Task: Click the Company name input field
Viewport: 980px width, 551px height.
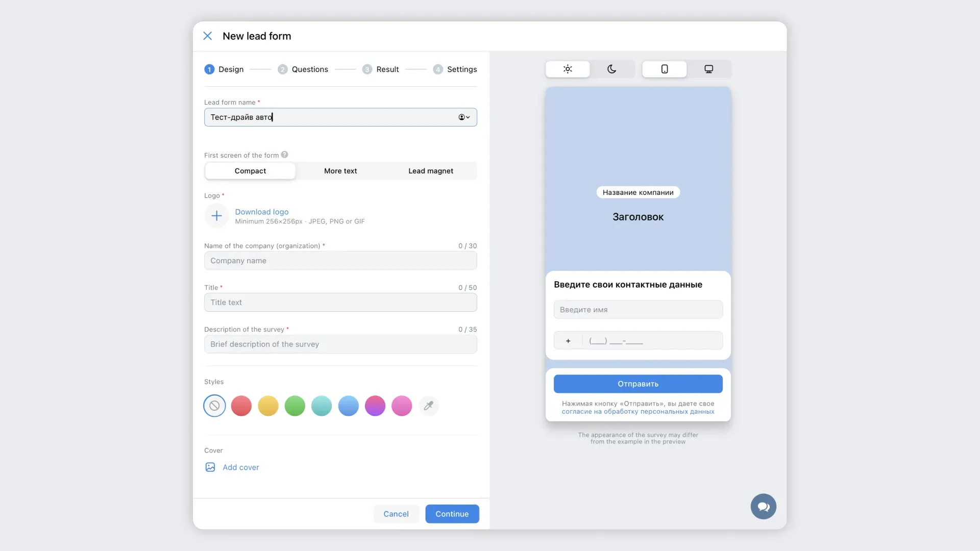Action: point(340,261)
